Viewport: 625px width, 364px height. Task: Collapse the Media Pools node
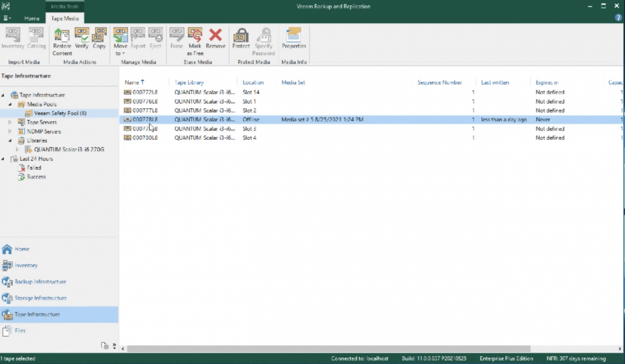click(10, 104)
